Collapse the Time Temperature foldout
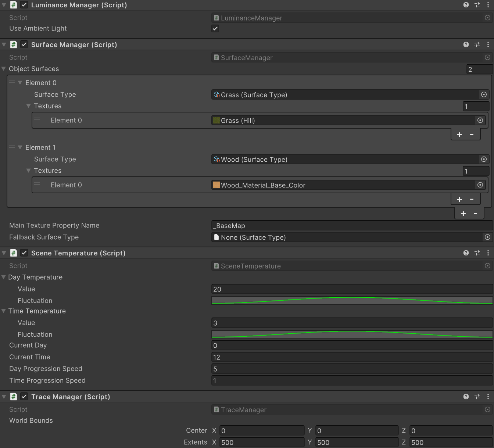This screenshot has height=448, width=494. pos(4,311)
